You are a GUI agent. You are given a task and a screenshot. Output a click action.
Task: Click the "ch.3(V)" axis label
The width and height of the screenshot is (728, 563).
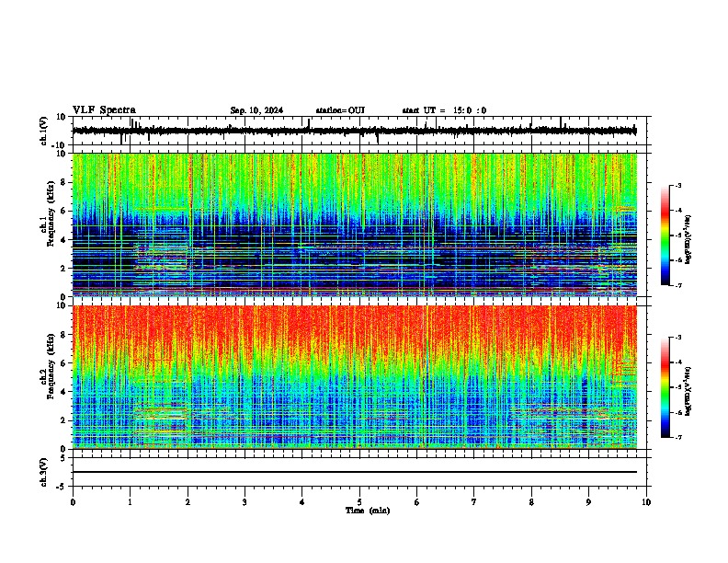44,472
